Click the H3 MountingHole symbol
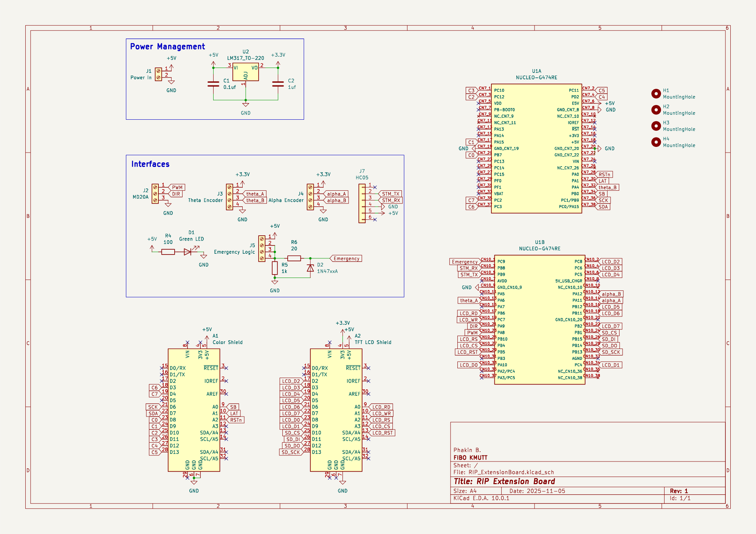756x534 pixels. pyautogui.click(x=656, y=126)
